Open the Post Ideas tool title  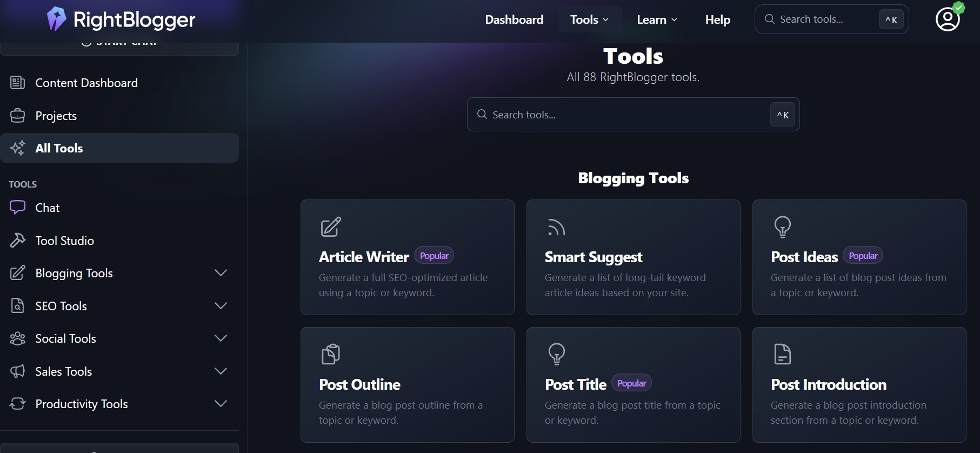804,257
